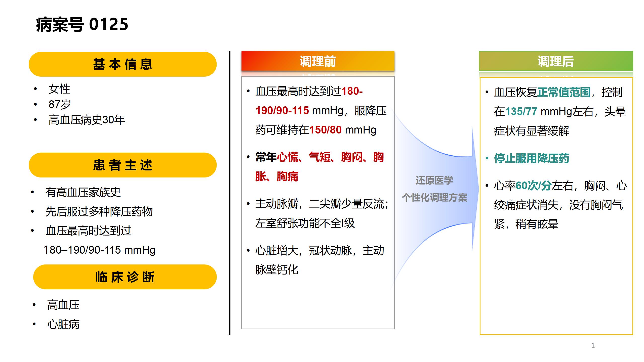Click the 高血压病史30年 bullet line
This screenshot has height=362, width=644.
(87, 120)
